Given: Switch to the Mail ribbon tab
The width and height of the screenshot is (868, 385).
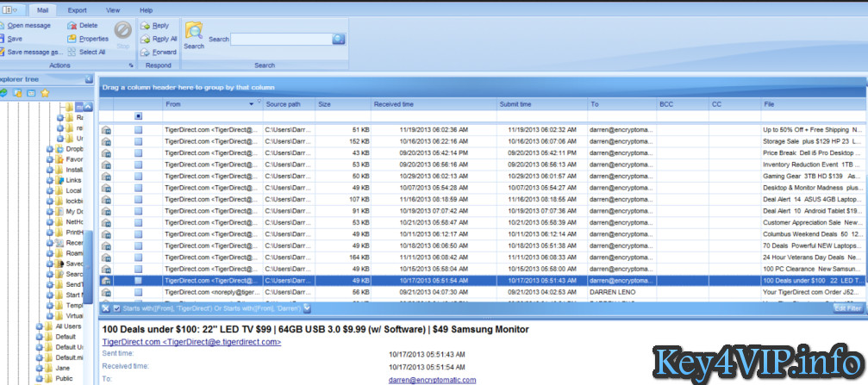Looking at the screenshot, I should [42, 10].
